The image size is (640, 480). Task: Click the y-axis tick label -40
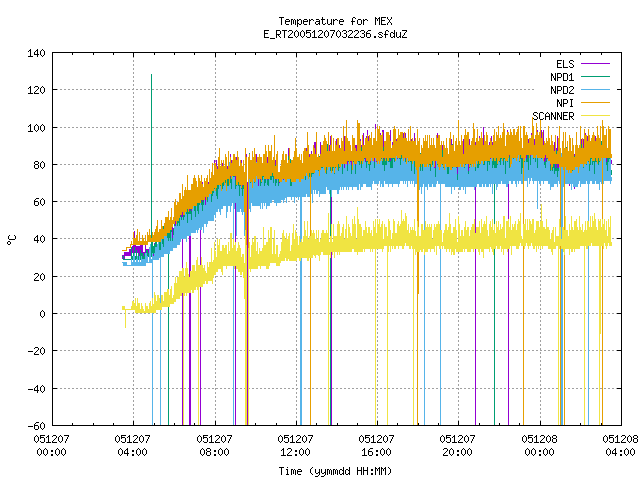(36, 389)
